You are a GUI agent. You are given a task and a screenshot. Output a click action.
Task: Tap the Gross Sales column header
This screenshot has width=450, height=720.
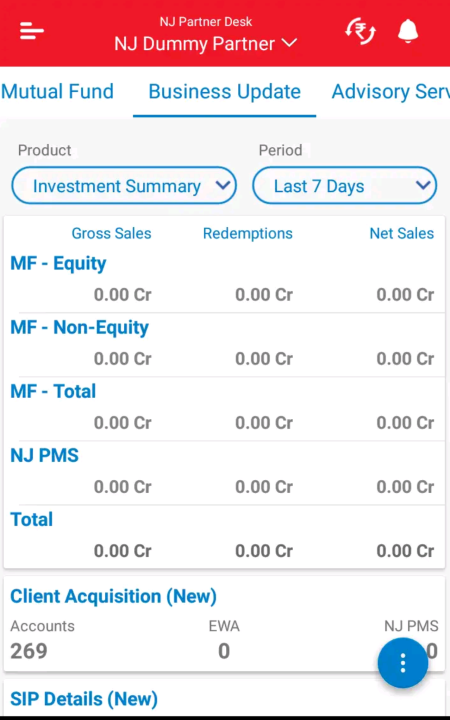coord(112,233)
